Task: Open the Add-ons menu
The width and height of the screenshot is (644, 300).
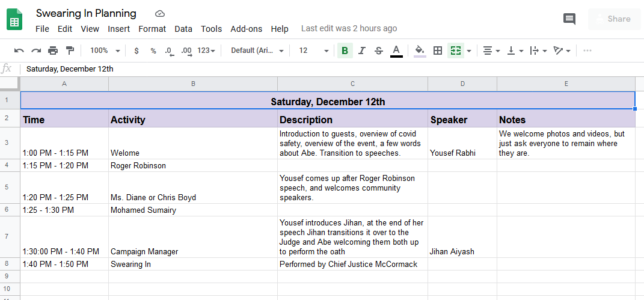Action: [246, 29]
